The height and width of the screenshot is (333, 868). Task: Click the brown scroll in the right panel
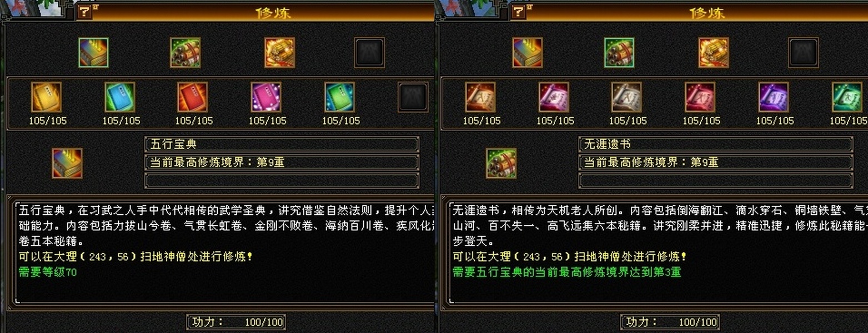point(480,97)
